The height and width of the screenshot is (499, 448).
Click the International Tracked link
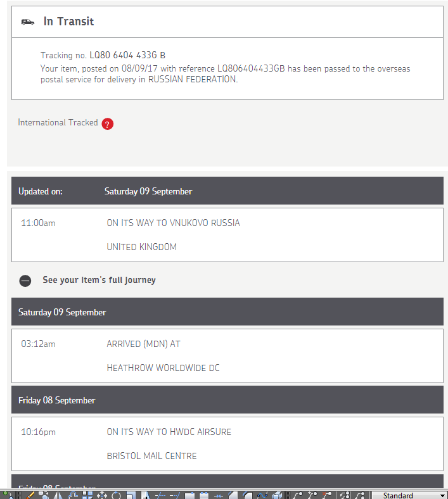point(58,122)
